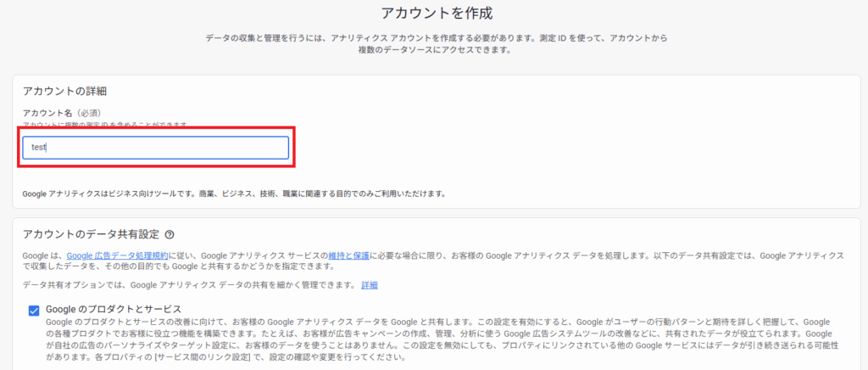Click the help icon beside アカウントのデータ共有設定
This screenshot has height=370, width=868.
(x=170, y=234)
